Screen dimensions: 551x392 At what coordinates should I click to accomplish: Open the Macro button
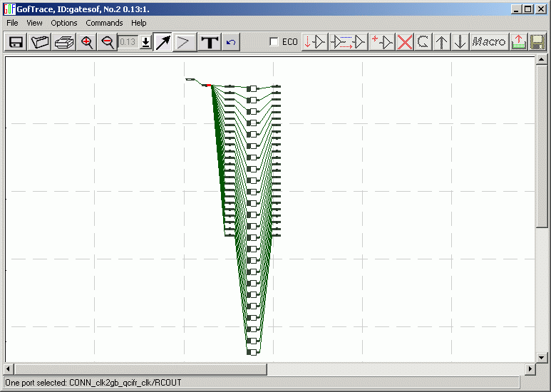[489, 42]
